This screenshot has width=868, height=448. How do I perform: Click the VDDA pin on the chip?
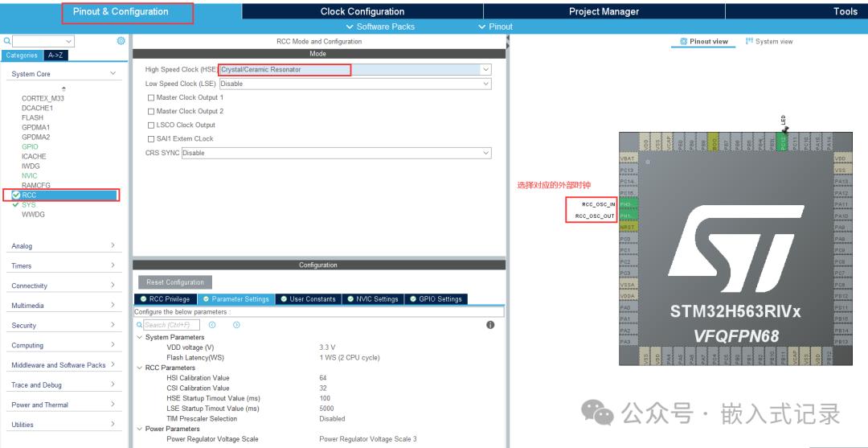point(628,296)
